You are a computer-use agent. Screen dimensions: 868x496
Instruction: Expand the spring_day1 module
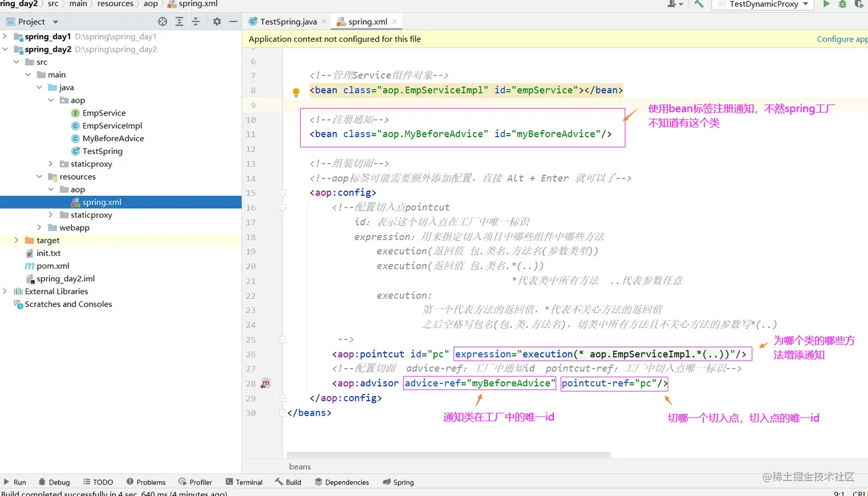(x=5, y=36)
